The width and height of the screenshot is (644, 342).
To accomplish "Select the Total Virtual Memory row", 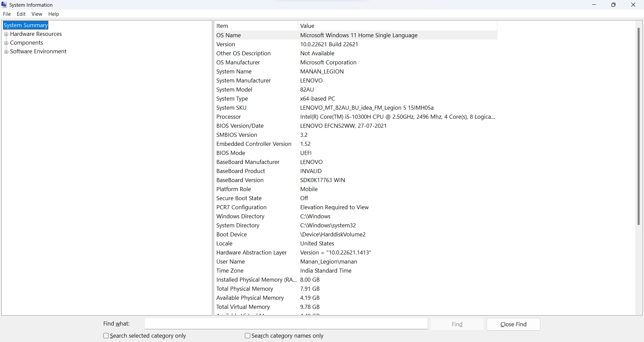I will pos(356,307).
